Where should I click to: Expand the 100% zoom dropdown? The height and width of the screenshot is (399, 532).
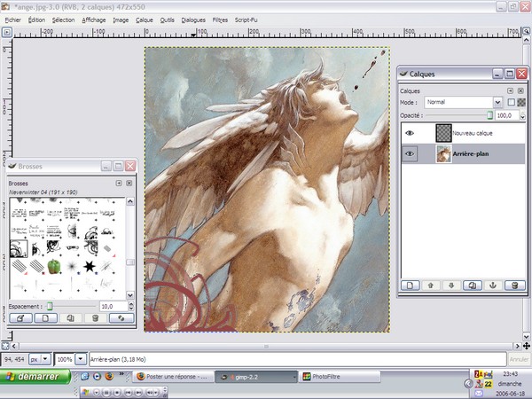(x=82, y=359)
